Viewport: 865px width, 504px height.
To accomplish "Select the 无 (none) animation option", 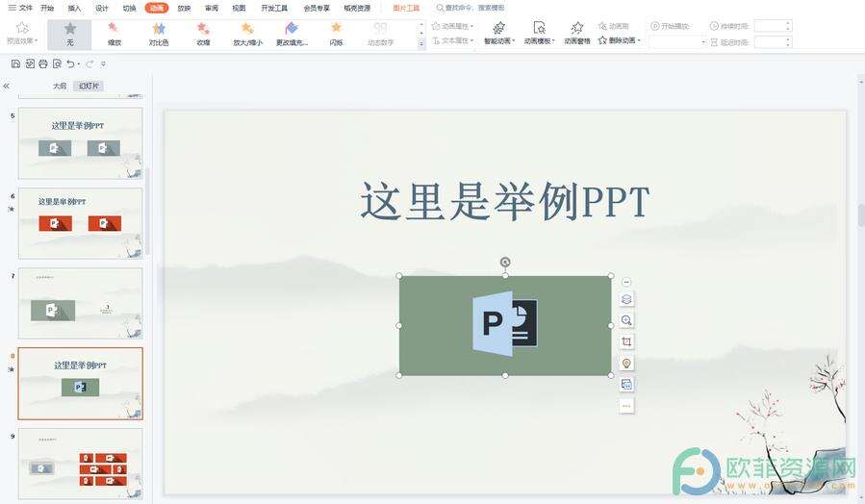I will 69,34.
